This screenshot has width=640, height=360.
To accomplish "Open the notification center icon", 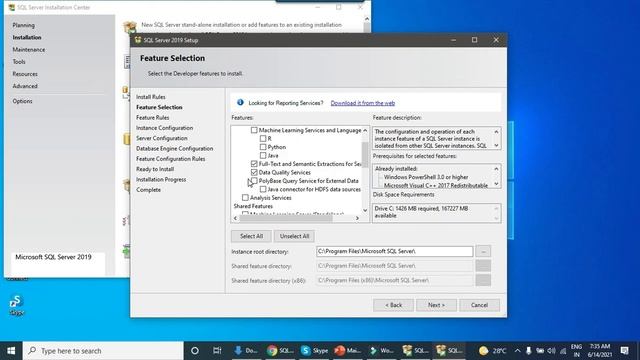I will coord(624,351).
